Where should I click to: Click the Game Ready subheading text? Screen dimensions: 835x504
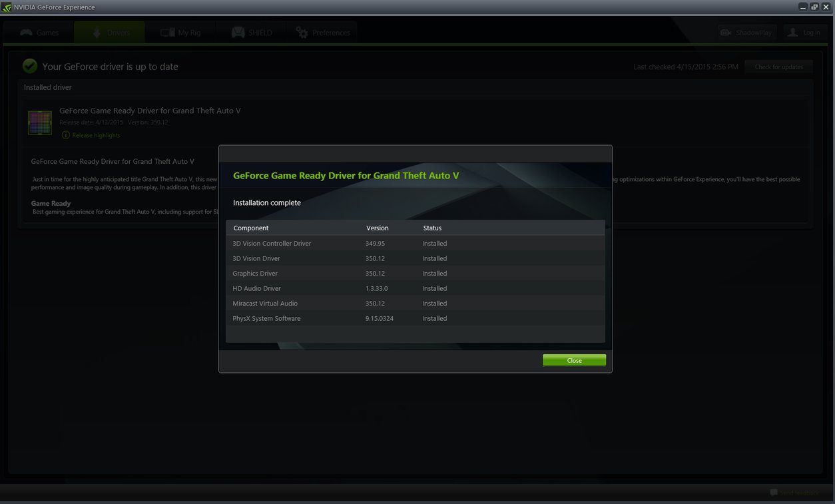pos(51,203)
